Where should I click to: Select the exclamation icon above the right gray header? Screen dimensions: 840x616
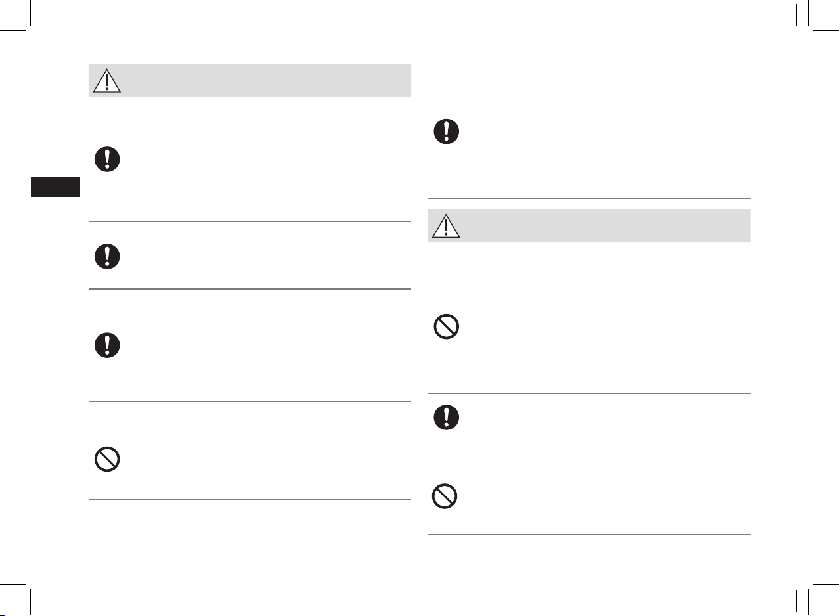tap(446, 131)
